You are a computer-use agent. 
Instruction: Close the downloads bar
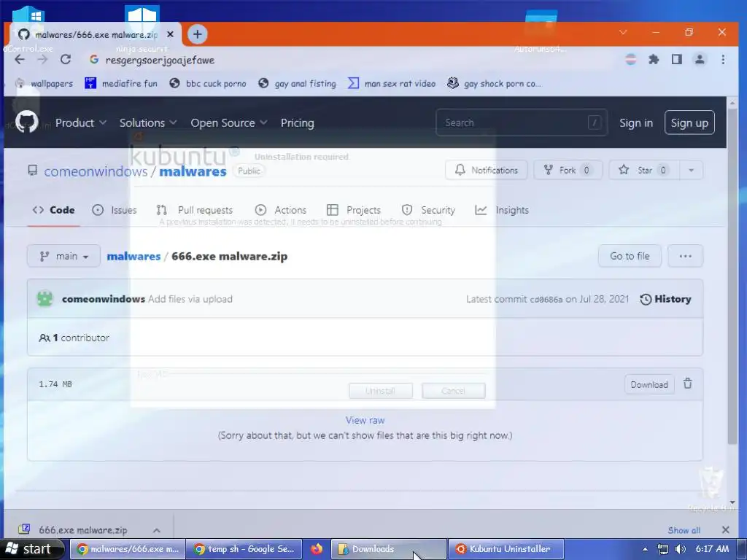pos(725,530)
